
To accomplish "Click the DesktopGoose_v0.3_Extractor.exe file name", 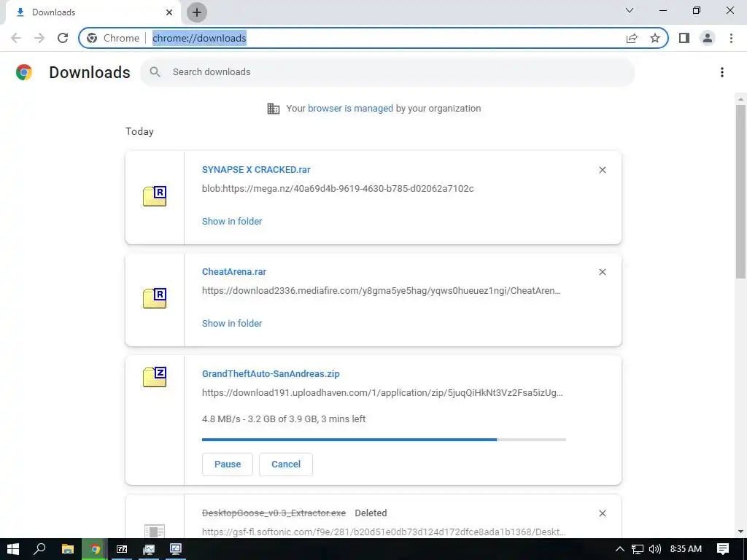I will tap(274, 513).
